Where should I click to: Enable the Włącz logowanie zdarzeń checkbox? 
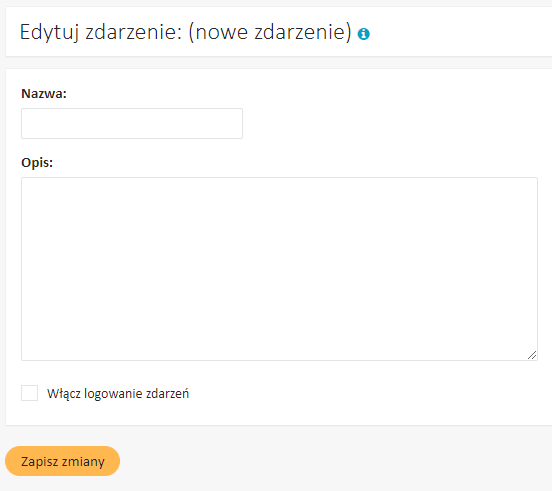(x=30, y=393)
